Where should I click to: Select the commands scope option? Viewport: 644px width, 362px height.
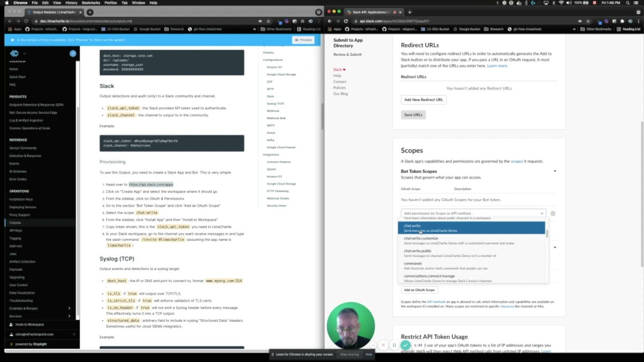pos(471,265)
